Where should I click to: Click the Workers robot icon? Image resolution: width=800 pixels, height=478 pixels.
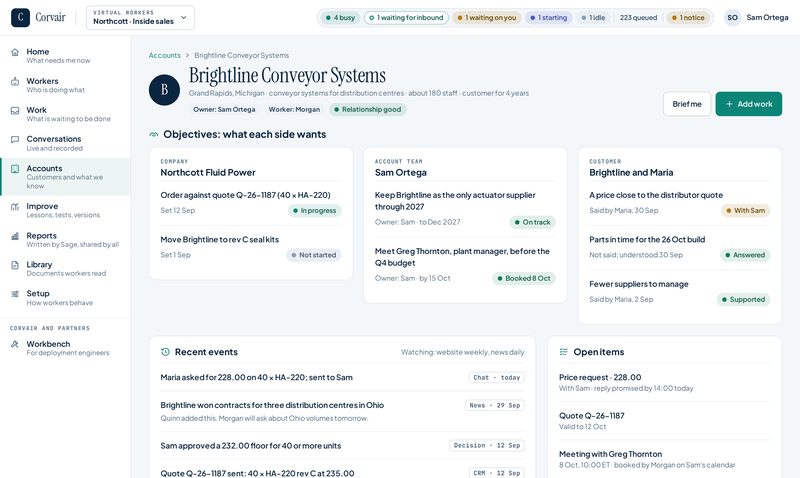15,82
